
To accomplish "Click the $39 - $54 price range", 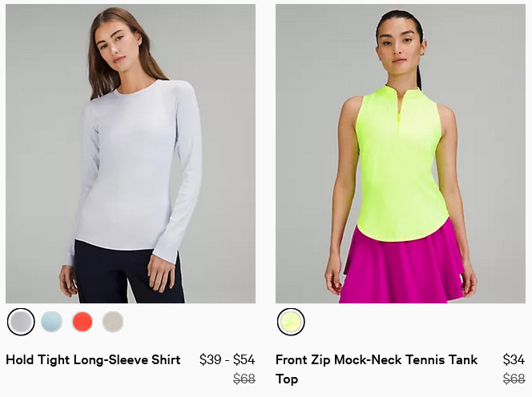I will 228,359.
